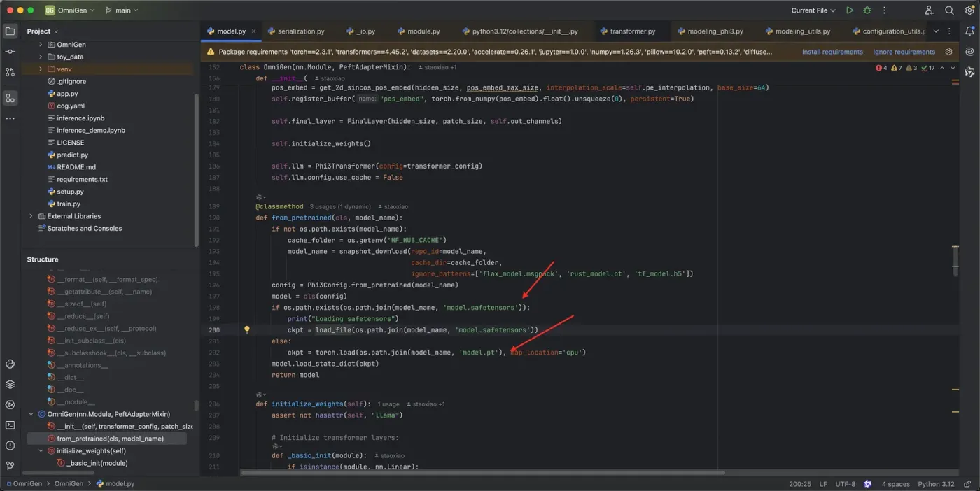Open editor tabs more-options menu

coord(949,31)
